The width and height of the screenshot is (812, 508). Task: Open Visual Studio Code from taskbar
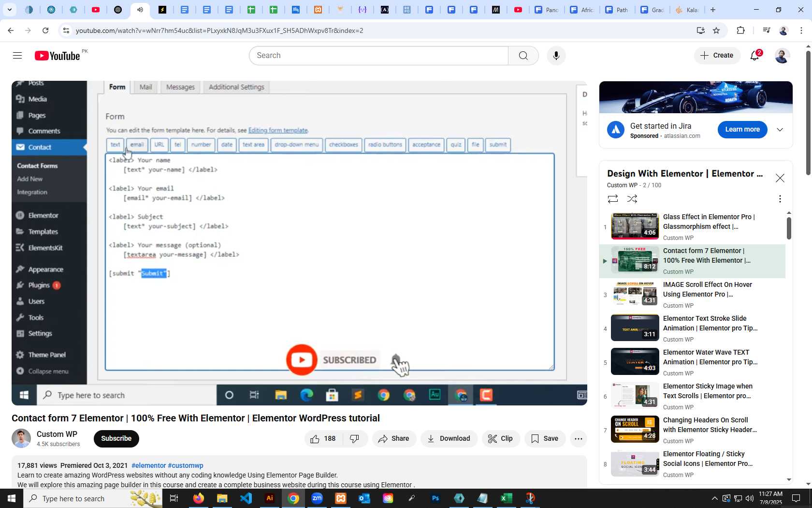pyautogui.click(x=246, y=498)
